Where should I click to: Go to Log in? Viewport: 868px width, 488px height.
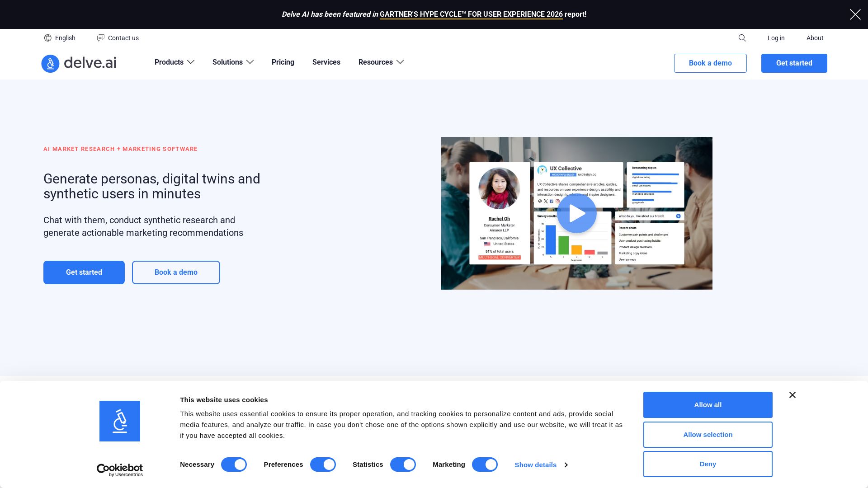click(776, 38)
